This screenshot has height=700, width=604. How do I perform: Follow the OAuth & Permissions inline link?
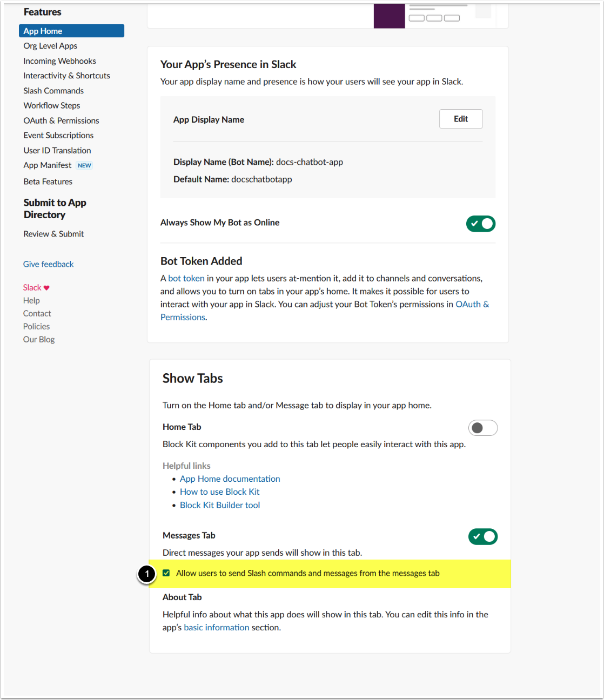click(x=472, y=304)
